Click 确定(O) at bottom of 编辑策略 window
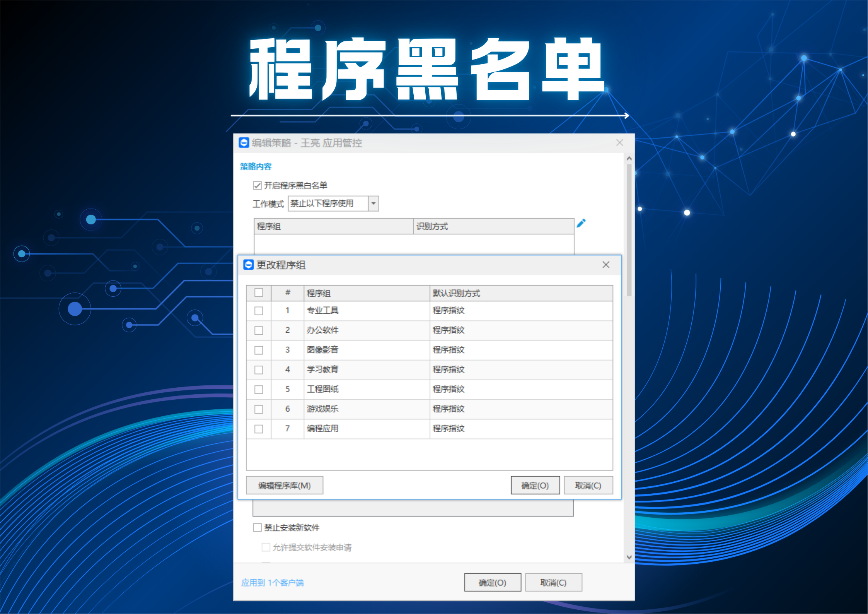The image size is (868, 614). click(x=493, y=582)
